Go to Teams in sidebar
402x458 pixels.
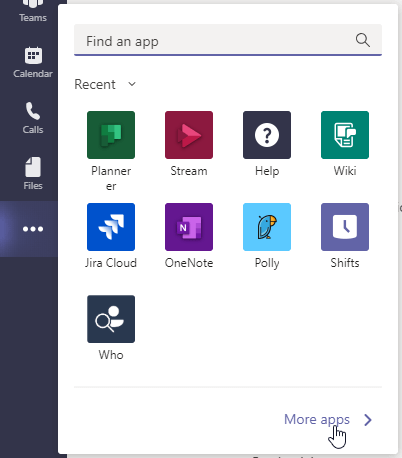coord(33,12)
